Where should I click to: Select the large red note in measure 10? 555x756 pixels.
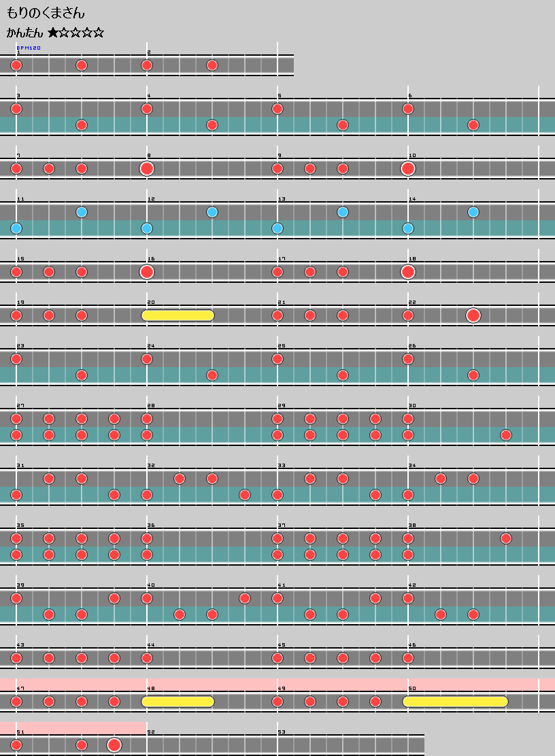408,169
